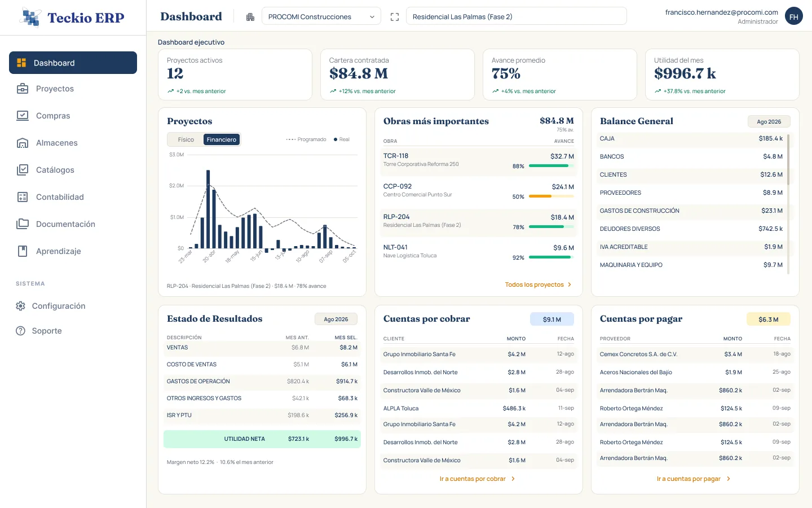Toggle the Real legend series
812x508 pixels.
[342, 139]
